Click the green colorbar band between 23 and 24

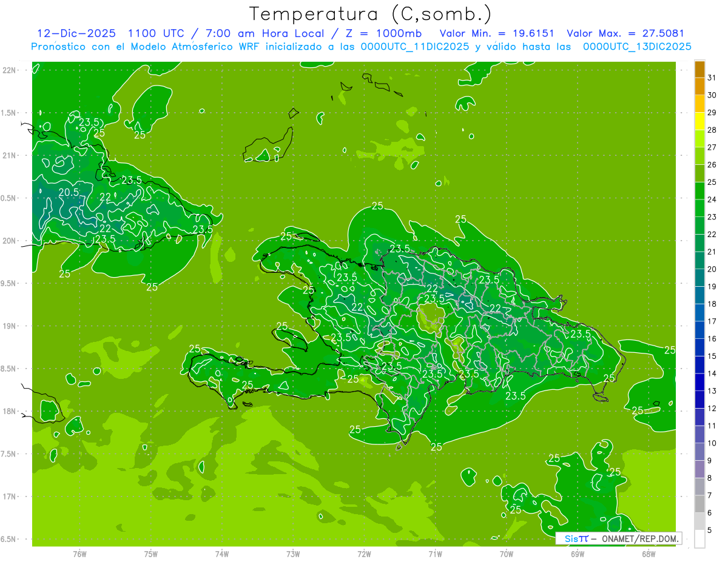[699, 208]
